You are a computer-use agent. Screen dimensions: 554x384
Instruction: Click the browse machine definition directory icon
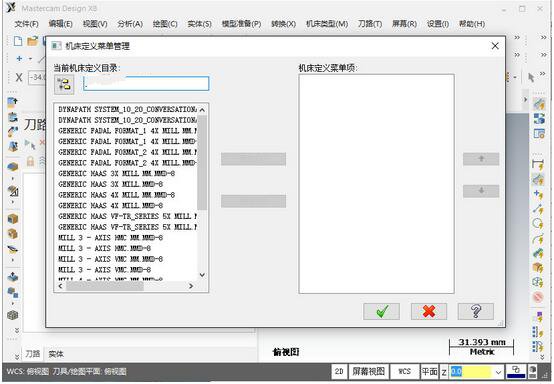(x=64, y=84)
